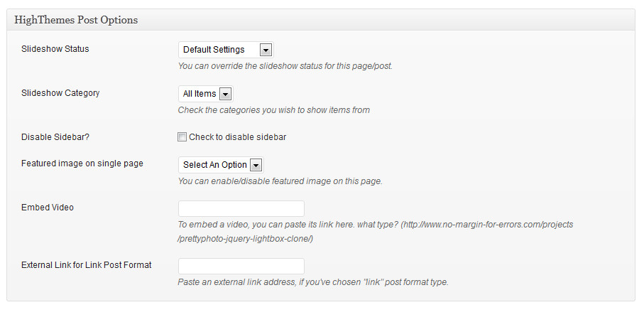
Task: Click the prettyphoto-jquery-lightbox-clone URL text
Action: 246,239
